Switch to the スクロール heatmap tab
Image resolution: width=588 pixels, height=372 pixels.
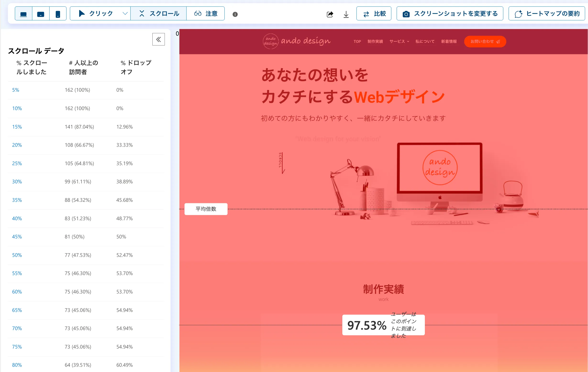tap(159, 13)
